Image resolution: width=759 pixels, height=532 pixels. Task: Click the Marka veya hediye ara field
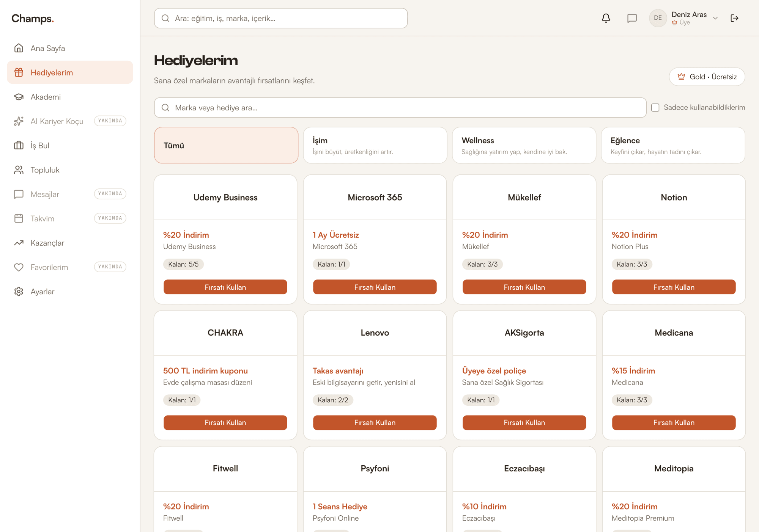pos(400,108)
